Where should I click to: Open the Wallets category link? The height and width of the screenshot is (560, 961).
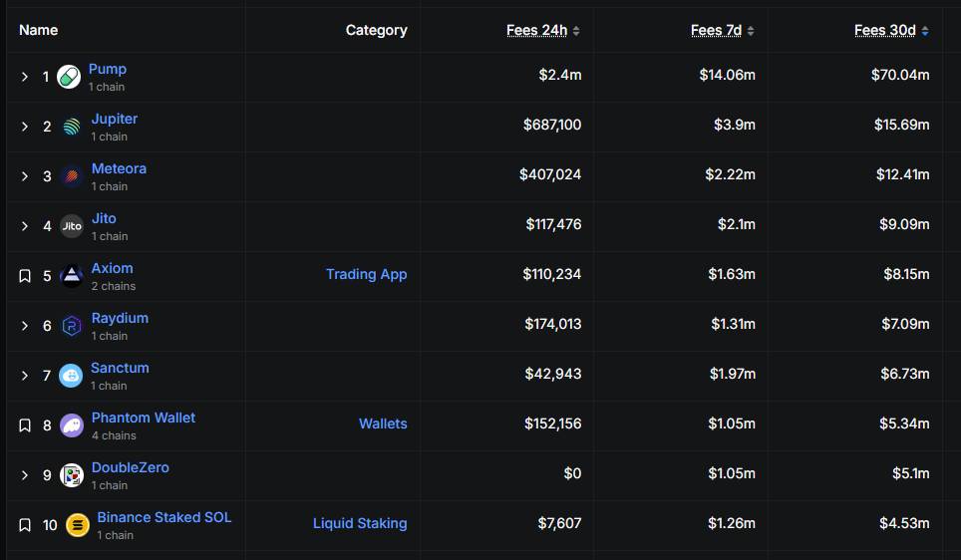tap(383, 423)
